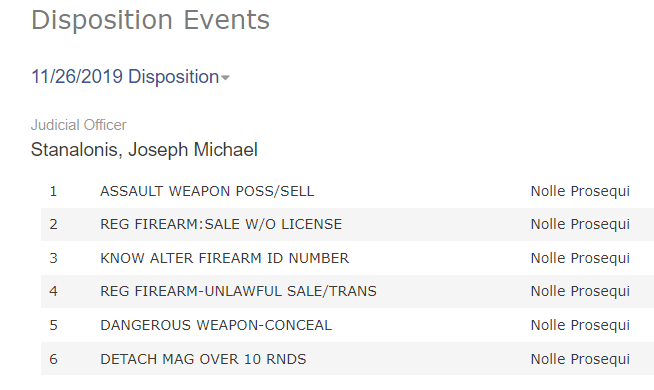654x390 pixels.
Task: Select DANGEROUS WEAPON-CONCEAL charge
Action: pos(216,325)
